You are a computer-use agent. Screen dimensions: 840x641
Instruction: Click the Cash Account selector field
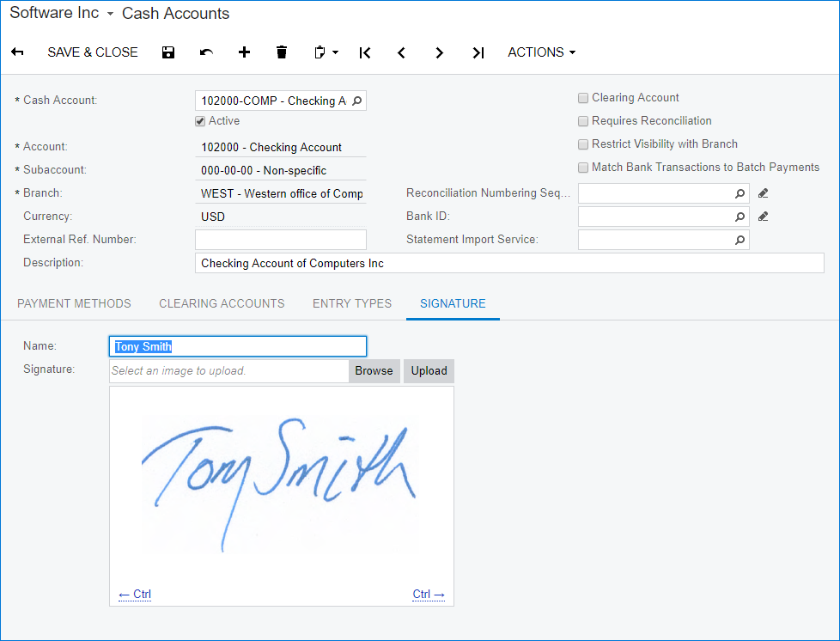[x=281, y=101]
